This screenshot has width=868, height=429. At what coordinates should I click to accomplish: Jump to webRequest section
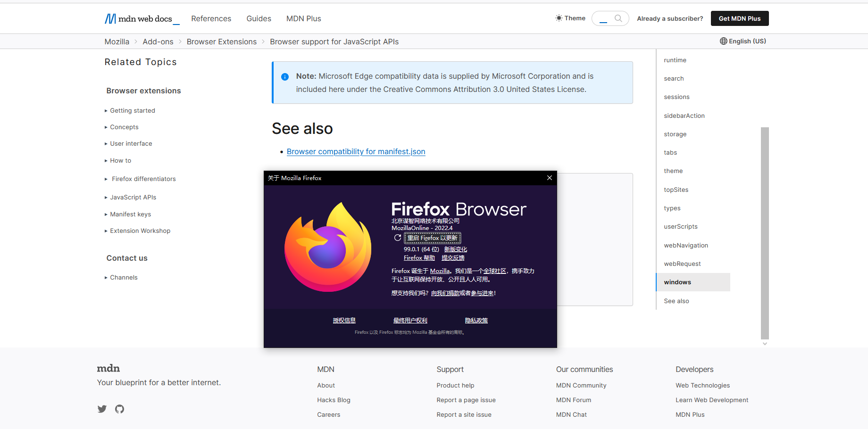pos(682,264)
